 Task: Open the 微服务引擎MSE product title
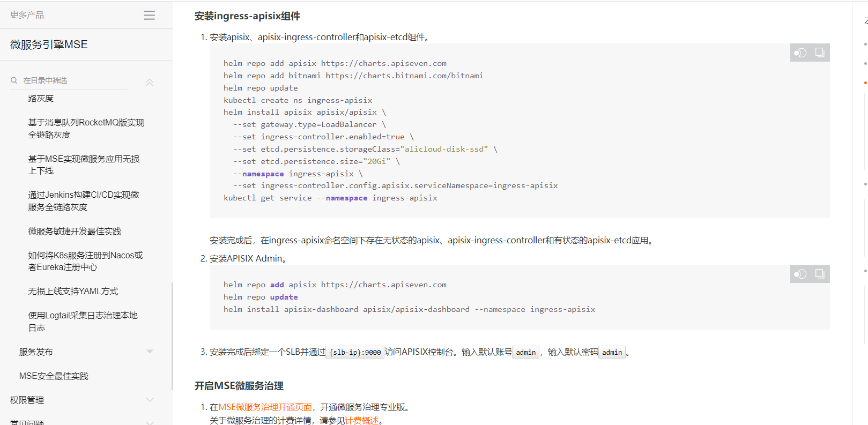point(49,44)
